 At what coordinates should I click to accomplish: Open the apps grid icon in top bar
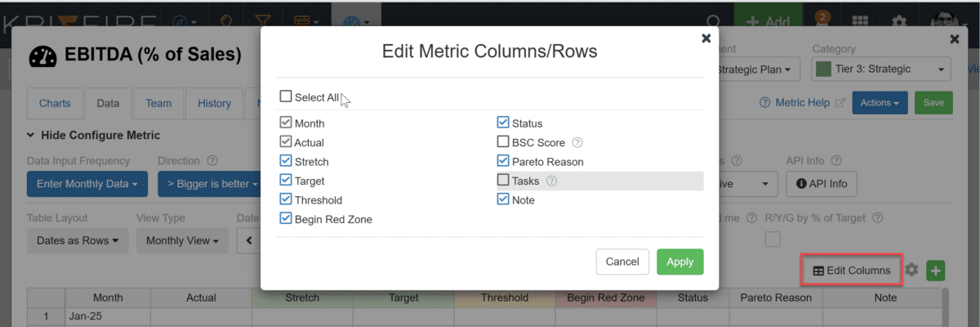coord(860,22)
